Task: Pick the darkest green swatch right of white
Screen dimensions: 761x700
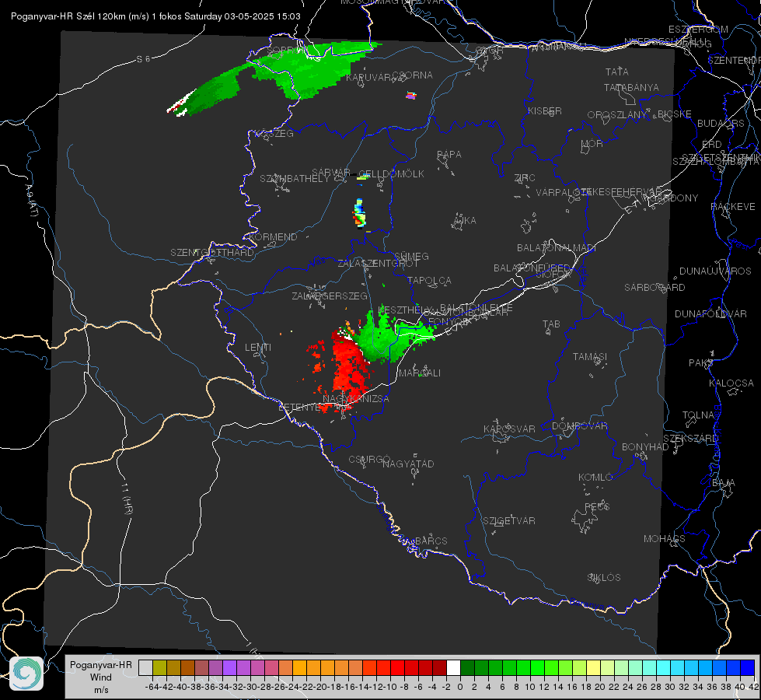Action: coord(467,667)
